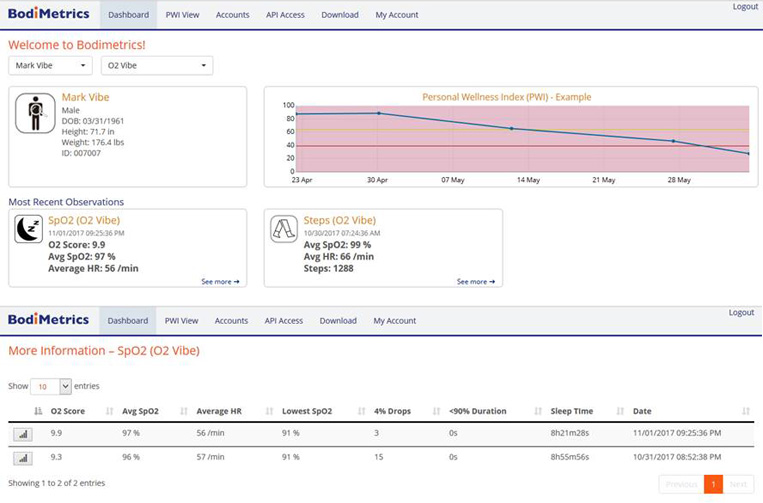Open the show entries count dropdown
763x503 pixels.
pyautogui.click(x=51, y=385)
